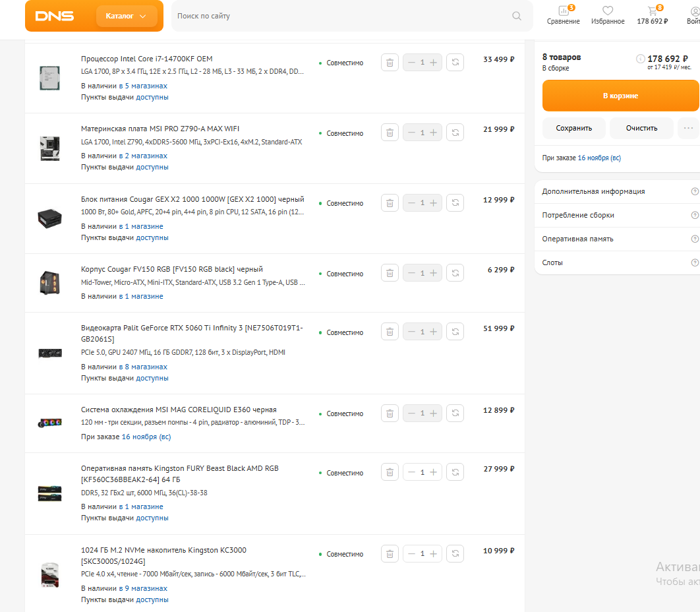
Task: Open 'доступны' pickup link for the processor
Action: click(x=152, y=97)
